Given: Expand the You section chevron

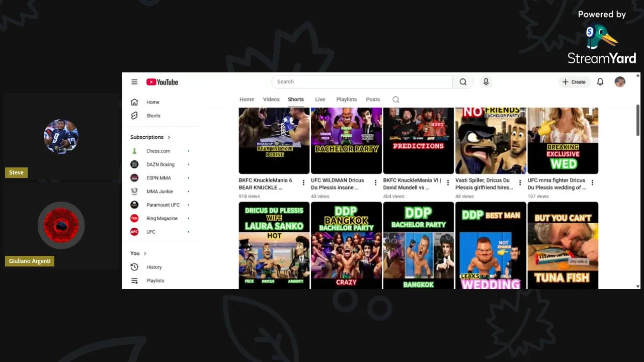Looking at the screenshot, I should tap(145, 253).
